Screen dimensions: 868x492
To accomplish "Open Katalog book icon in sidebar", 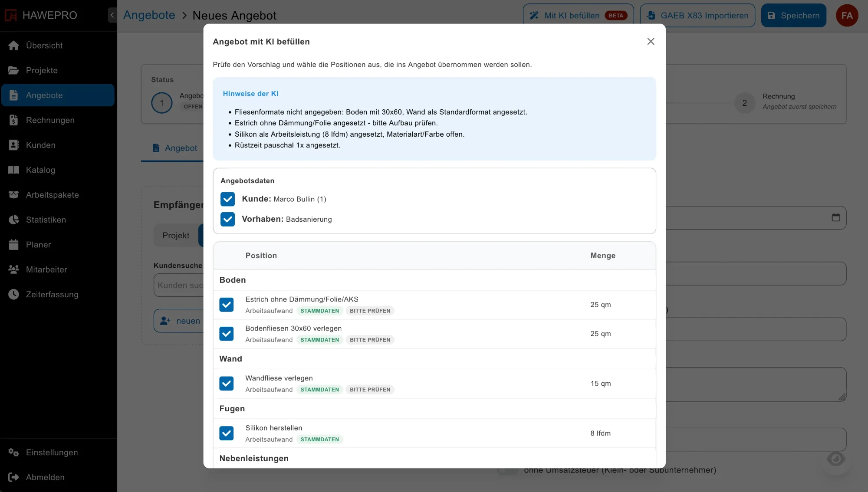I will click(x=14, y=170).
